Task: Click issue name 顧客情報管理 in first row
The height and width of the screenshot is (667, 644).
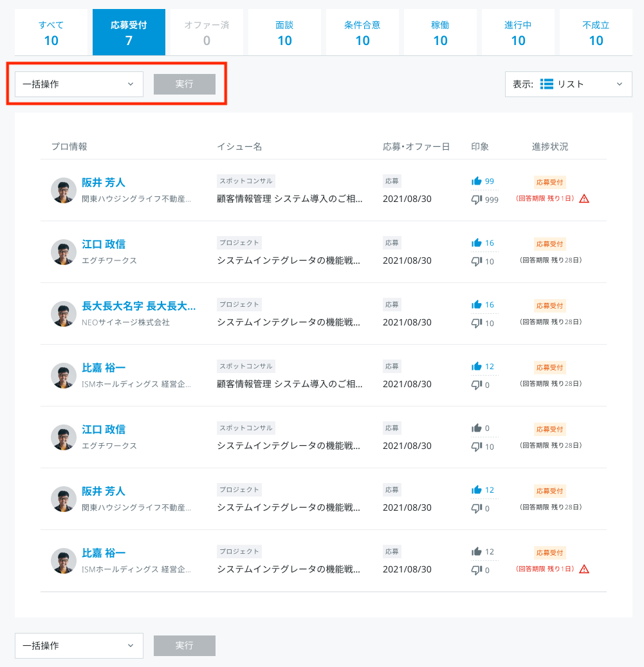Action: pos(290,199)
